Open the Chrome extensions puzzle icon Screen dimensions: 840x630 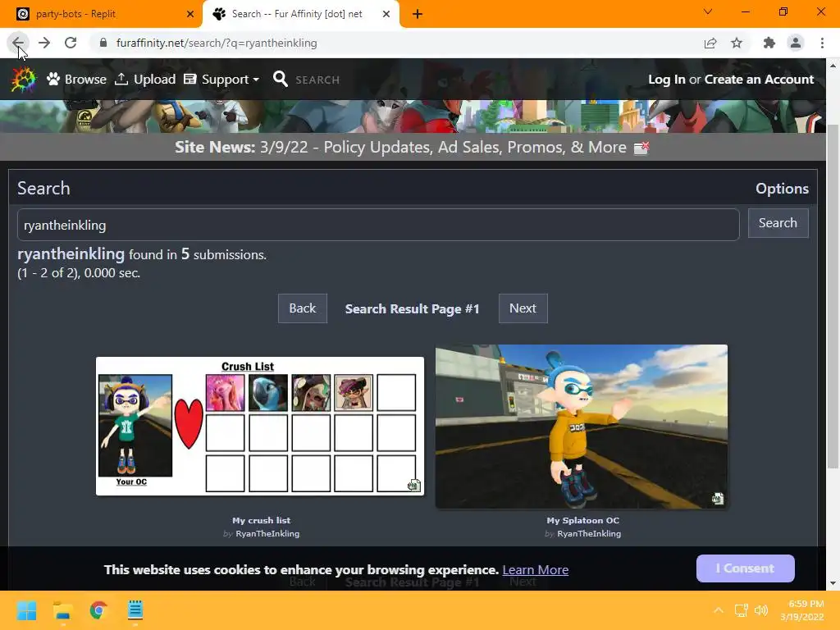click(769, 43)
